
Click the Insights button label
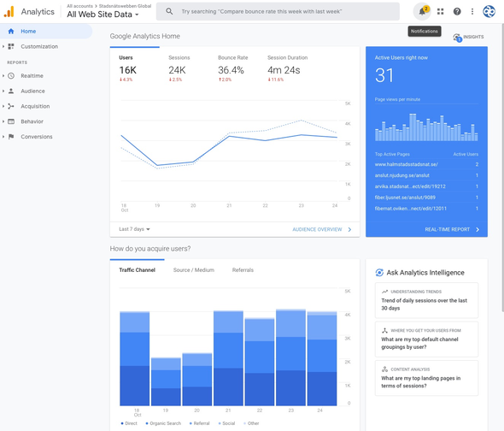(473, 37)
